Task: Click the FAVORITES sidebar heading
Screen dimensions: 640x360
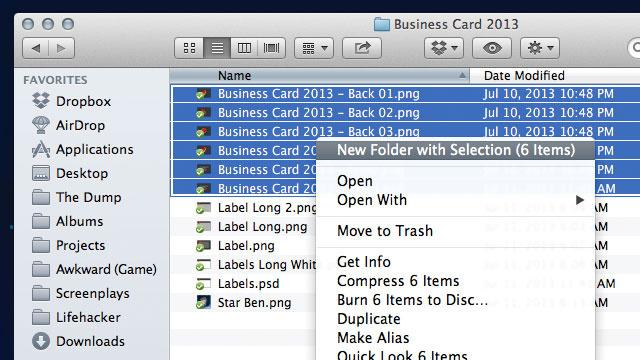Action: click(x=55, y=80)
